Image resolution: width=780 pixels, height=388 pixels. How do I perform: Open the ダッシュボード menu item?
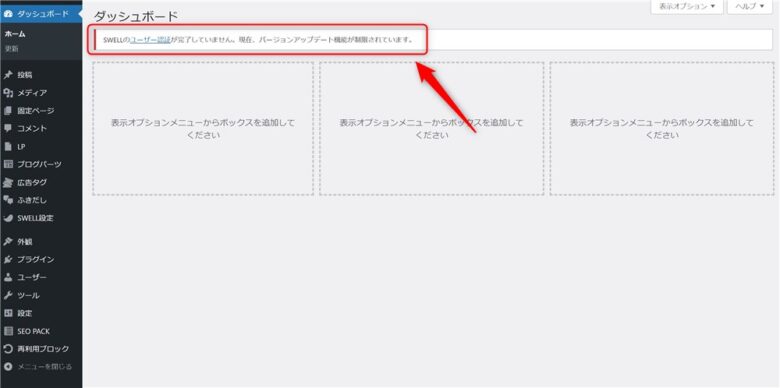click(41, 14)
